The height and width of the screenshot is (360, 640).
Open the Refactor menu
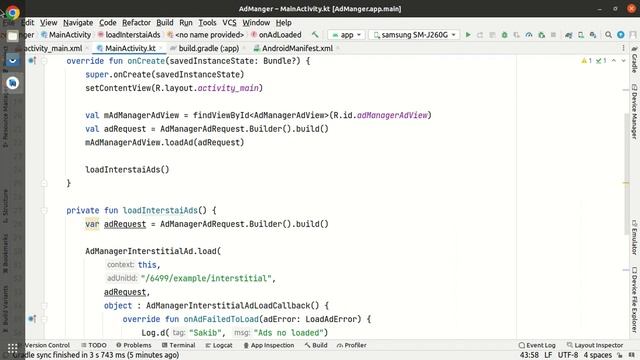(136, 23)
